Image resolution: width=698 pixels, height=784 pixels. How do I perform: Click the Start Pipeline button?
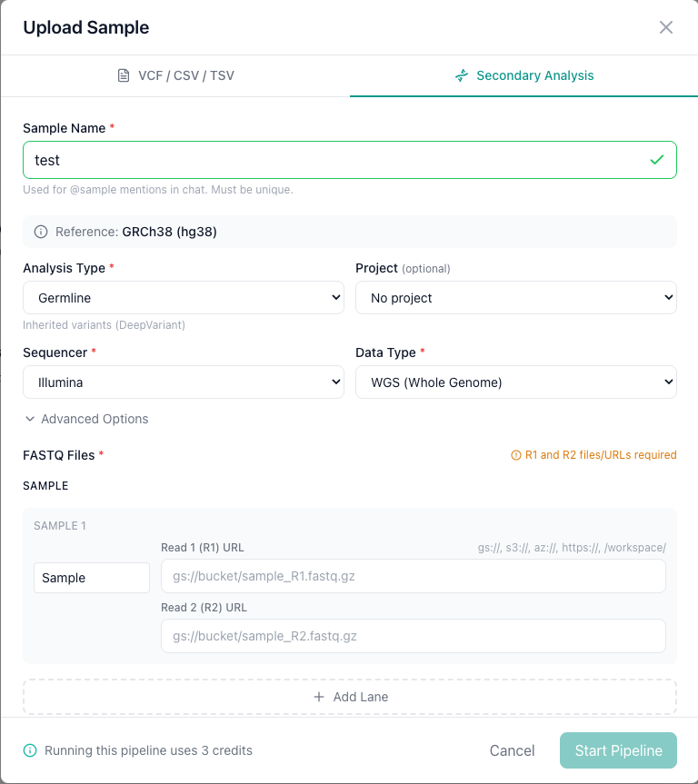618,750
